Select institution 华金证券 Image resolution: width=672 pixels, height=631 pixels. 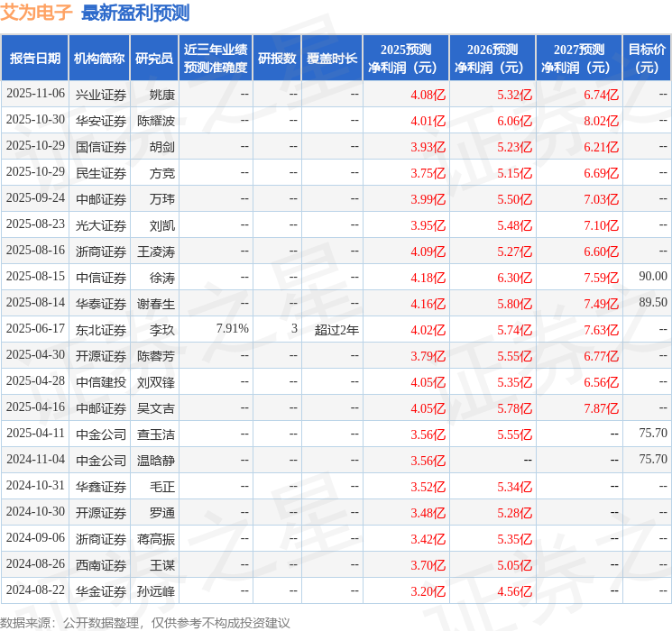pos(101,591)
